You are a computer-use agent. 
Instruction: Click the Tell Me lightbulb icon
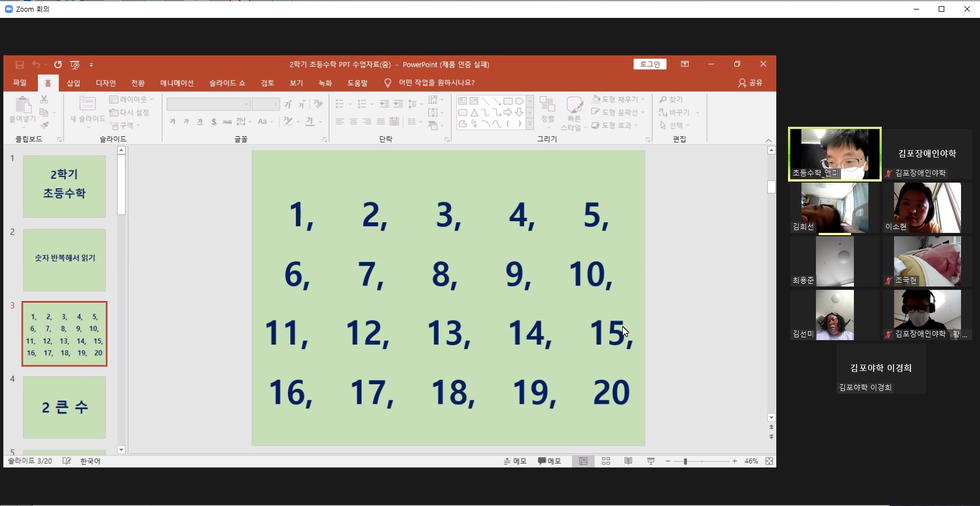click(x=387, y=83)
